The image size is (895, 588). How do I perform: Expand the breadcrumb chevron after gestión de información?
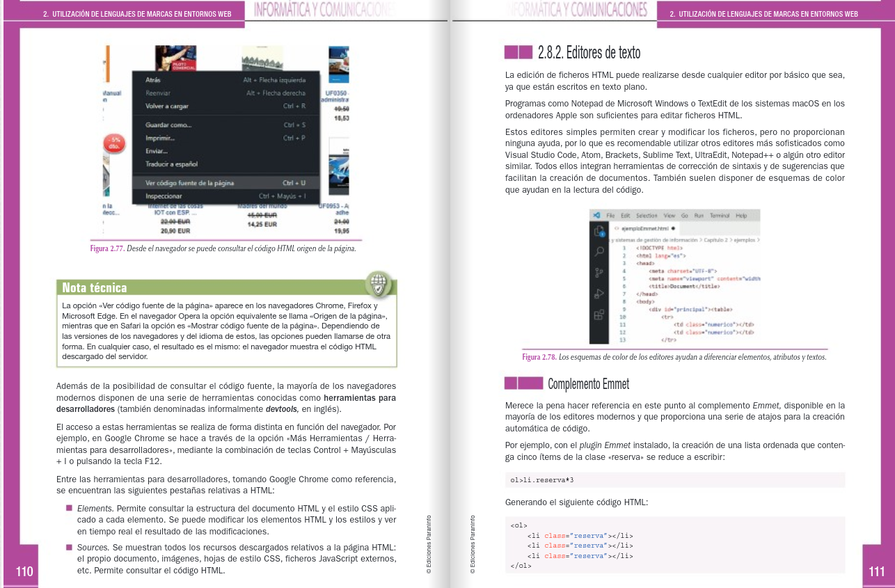click(x=700, y=239)
